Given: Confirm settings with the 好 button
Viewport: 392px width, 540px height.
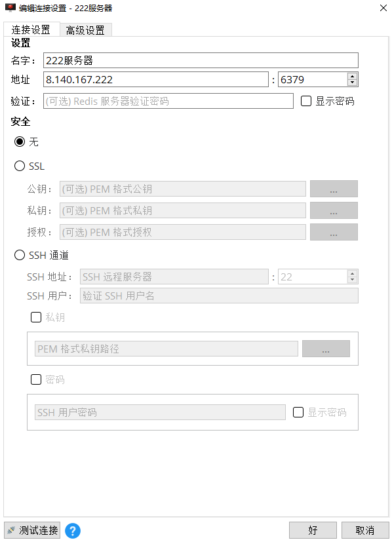Looking at the screenshot, I should [x=313, y=530].
